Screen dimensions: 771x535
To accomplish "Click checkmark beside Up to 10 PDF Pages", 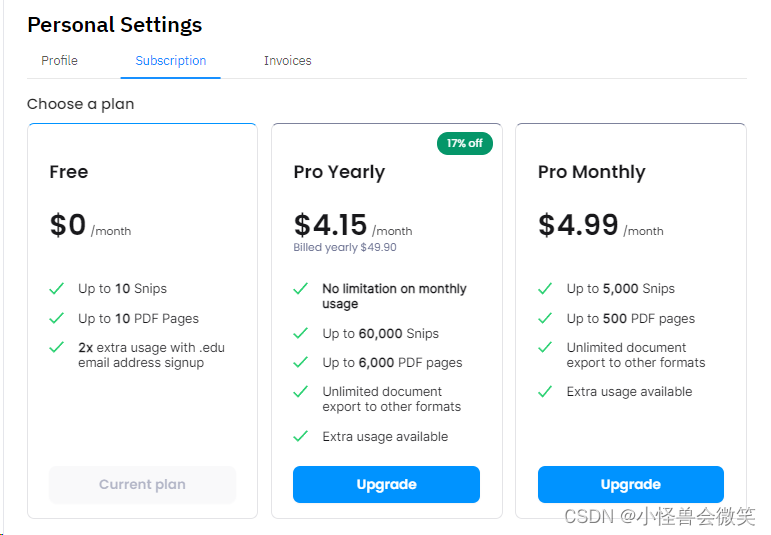I will tap(57, 319).
